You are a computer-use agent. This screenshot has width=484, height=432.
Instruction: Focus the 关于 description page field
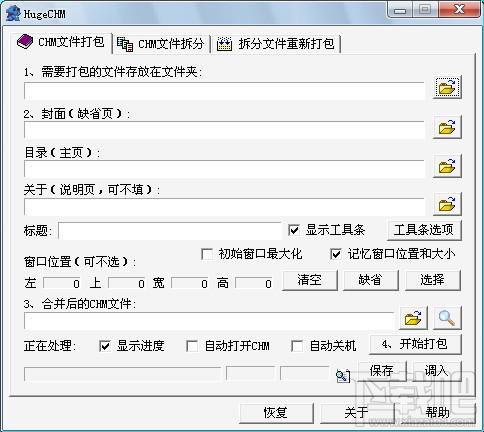224,207
